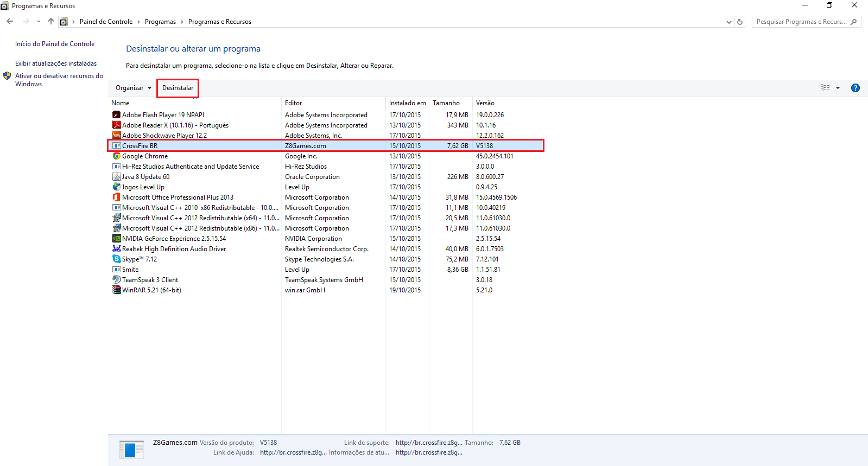Click the Windows shield icon in sidebar
The image size is (868, 466).
click(7, 76)
